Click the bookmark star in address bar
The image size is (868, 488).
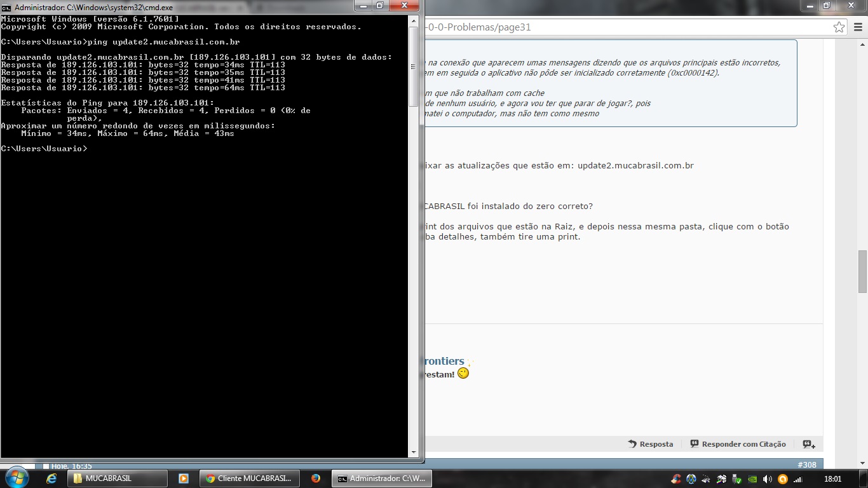[839, 27]
